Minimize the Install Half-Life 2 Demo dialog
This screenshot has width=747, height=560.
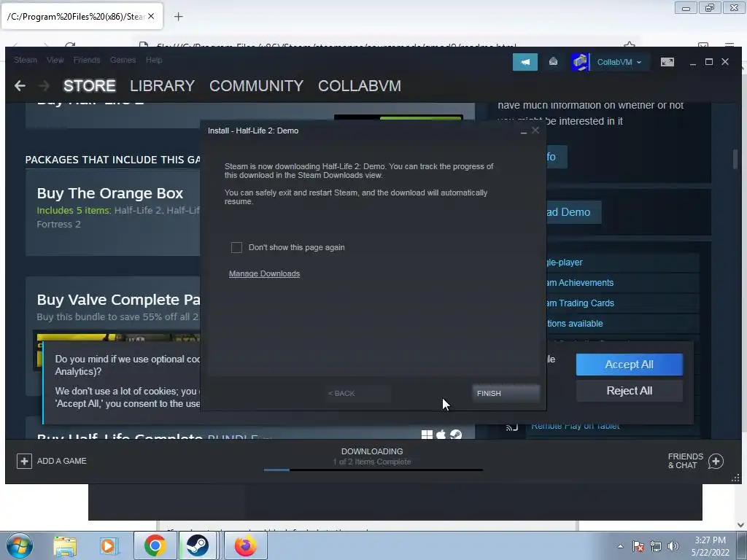(x=524, y=131)
